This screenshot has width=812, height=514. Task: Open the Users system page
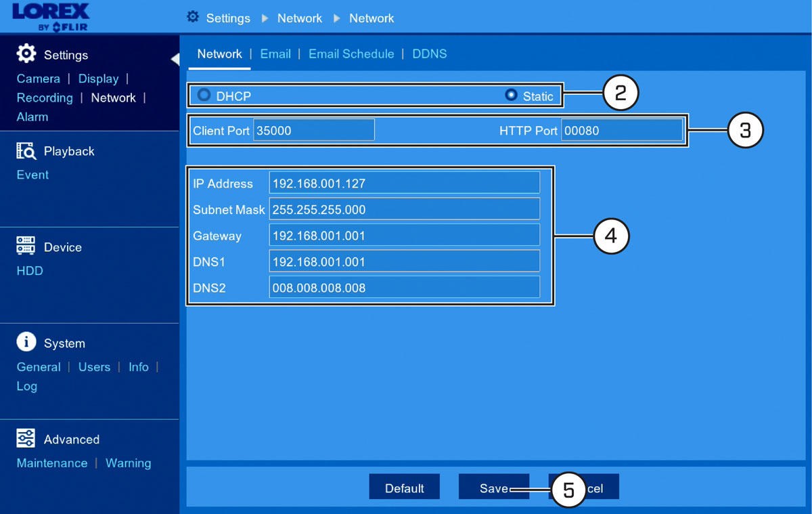click(x=94, y=367)
